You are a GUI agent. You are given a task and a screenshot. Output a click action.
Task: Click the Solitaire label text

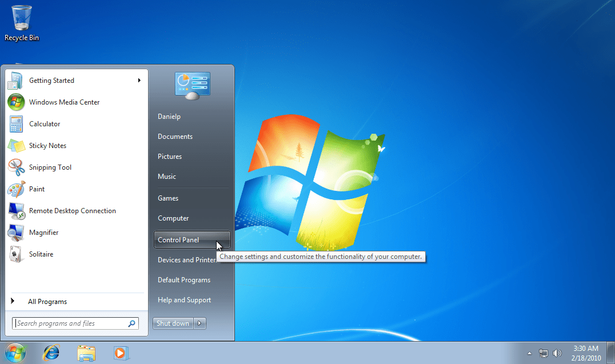[41, 254]
